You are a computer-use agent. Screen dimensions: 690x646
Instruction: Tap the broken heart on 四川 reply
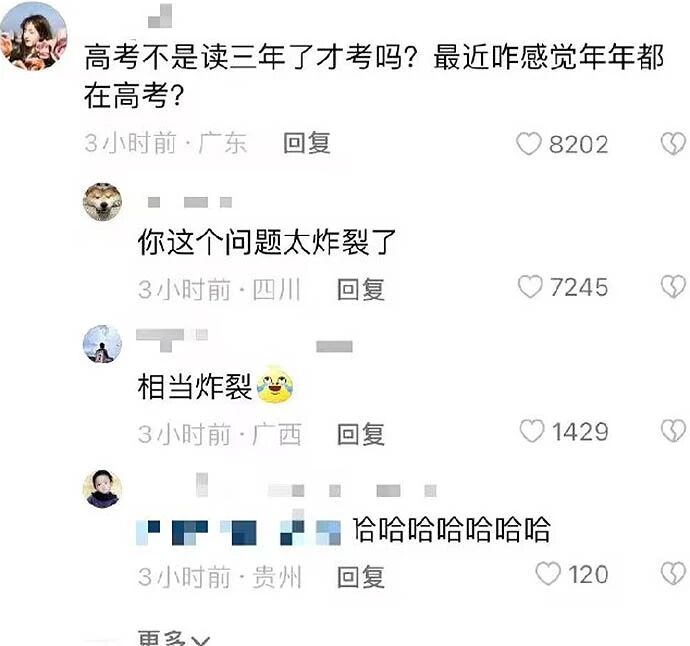click(x=674, y=287)
